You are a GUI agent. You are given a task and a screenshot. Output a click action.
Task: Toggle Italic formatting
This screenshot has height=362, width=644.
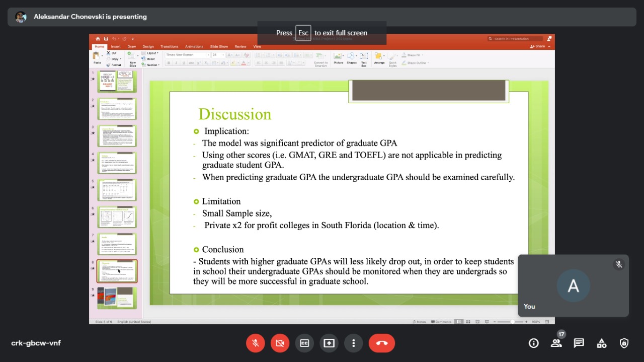pyautogui.click(x=176, y=63)
